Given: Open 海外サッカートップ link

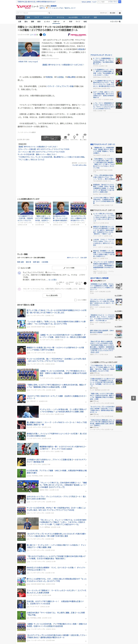Looking at the screenshot, I should tap(73, 257).
